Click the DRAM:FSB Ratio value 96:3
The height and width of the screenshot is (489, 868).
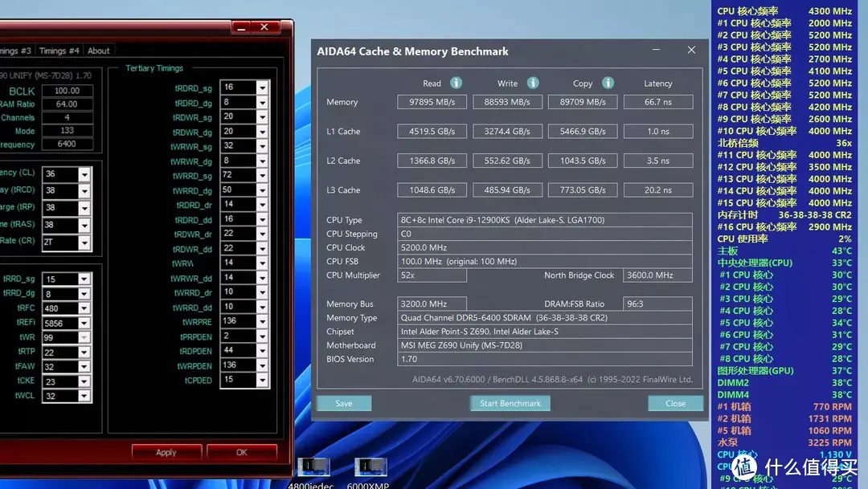click(657, 304)
